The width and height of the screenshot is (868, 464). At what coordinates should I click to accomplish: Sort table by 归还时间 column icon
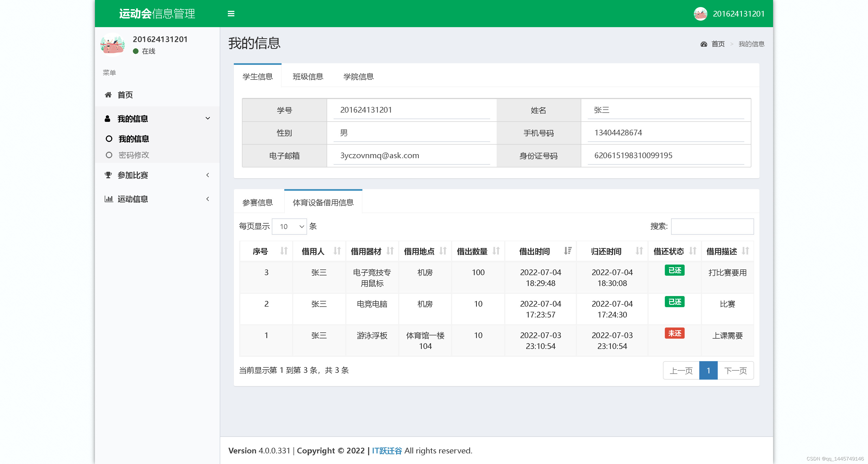coord(639,251)
